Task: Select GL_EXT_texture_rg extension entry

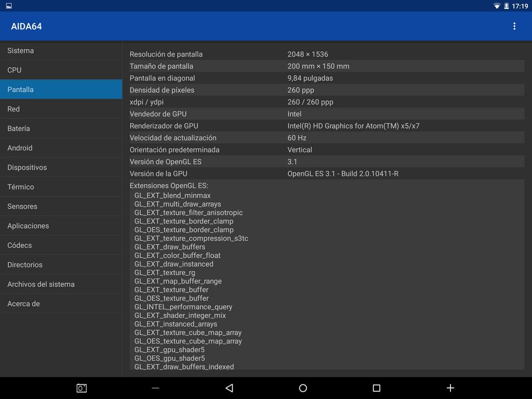Action: [x=165, y=272]
